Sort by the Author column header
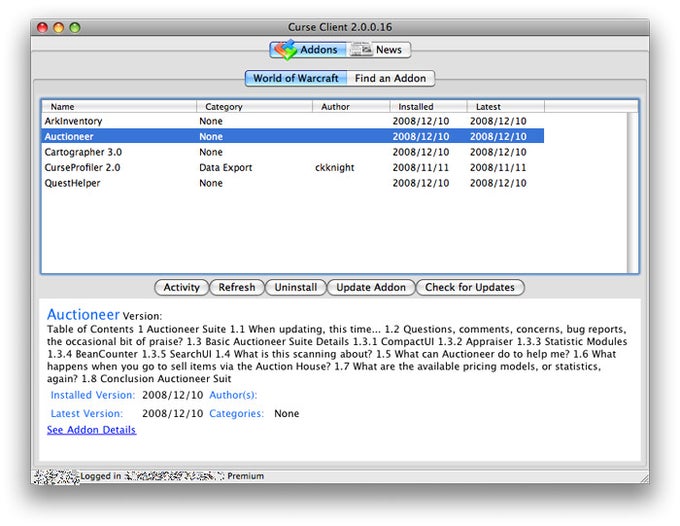 (x=351, y=106)
